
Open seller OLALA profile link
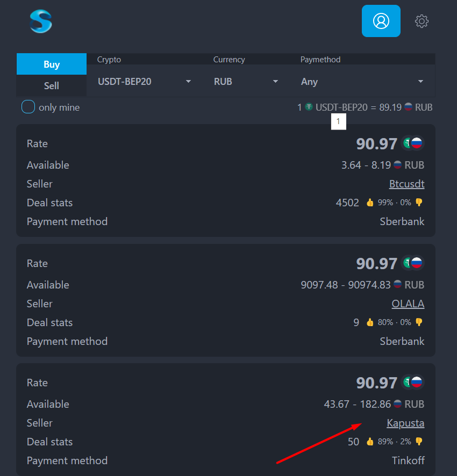(408, 304)
